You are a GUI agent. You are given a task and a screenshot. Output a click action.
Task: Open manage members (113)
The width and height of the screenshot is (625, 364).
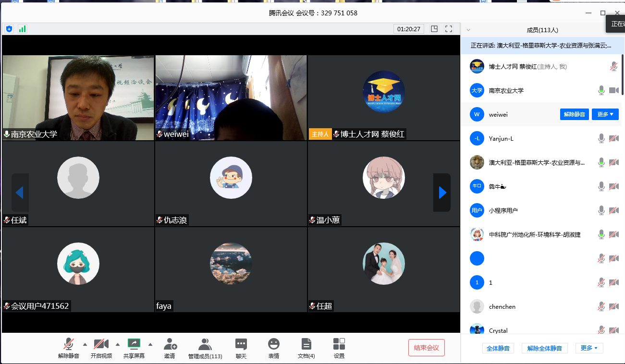(x=205, y=348)
